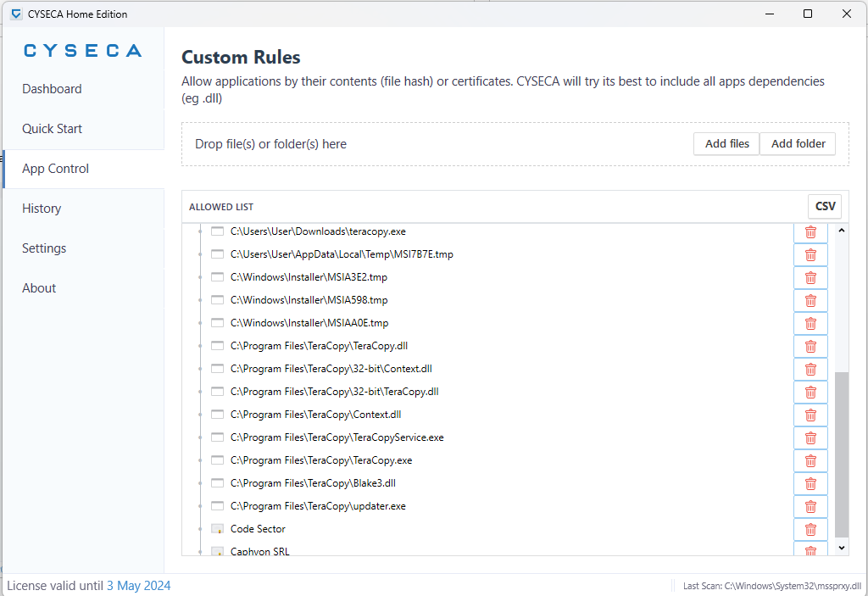Click file icon beside MSI7B7E.tmp
The image size is (868, 596).
(218, 254)
